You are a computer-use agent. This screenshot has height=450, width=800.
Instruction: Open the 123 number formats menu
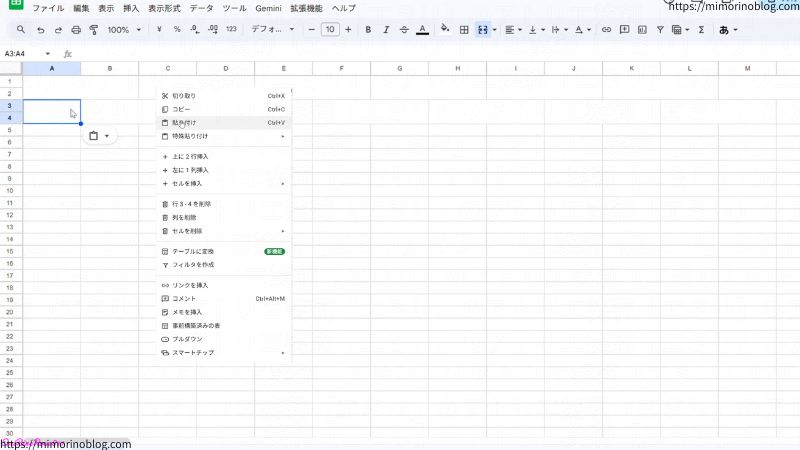[232, 30]
